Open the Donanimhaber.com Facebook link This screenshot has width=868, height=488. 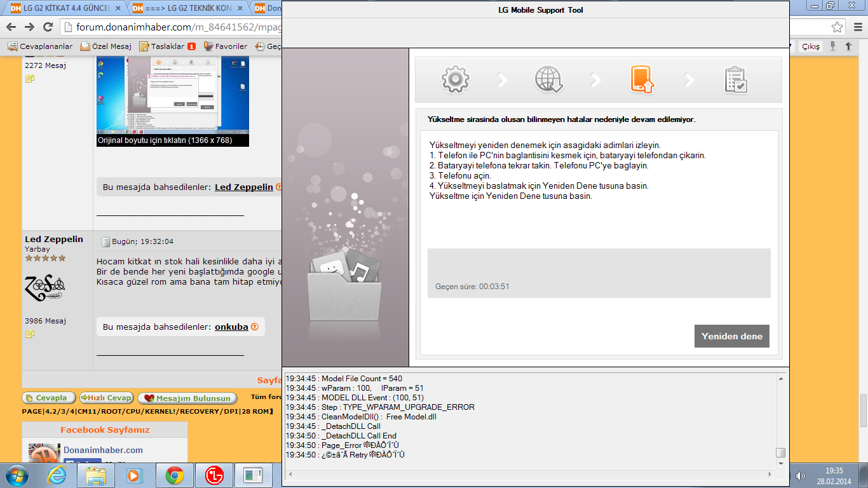pyautogui.click(x=103, y=450)
